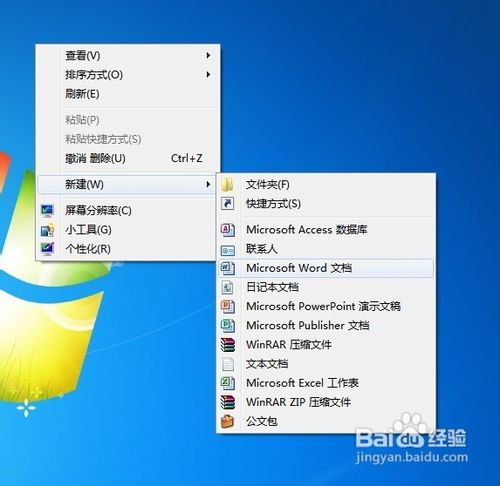Expand the 查看(V) submenu arrow

click(x=208, y=55)
